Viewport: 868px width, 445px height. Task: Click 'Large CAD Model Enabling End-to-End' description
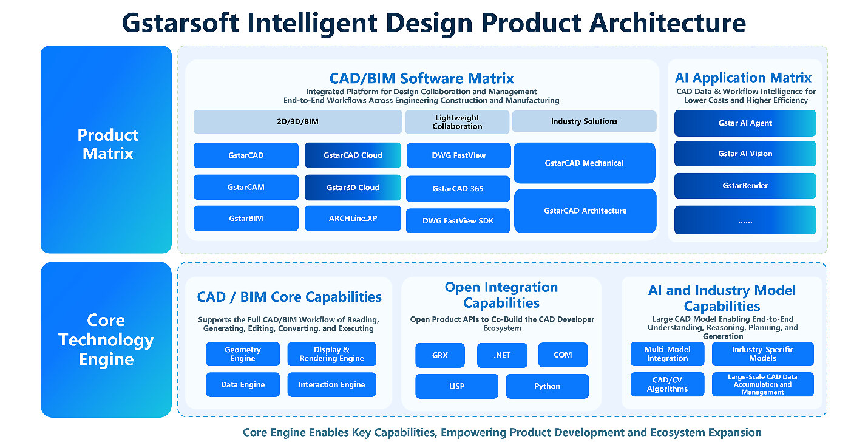(723, 327)
